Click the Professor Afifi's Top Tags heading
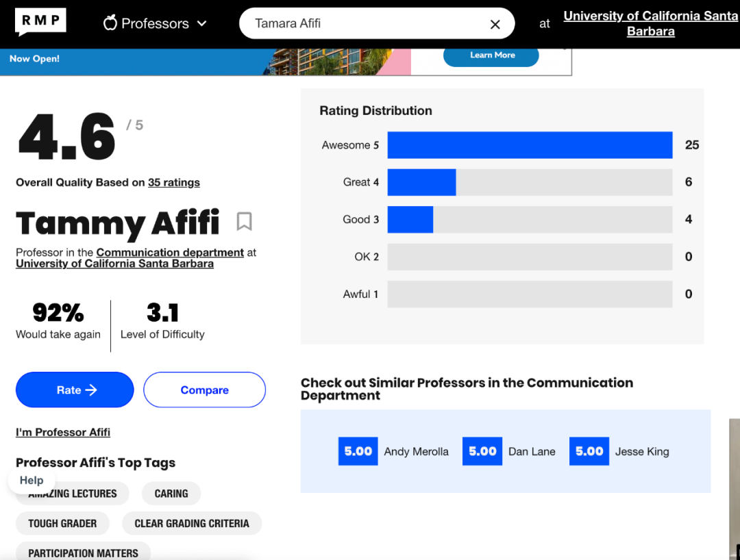Image resolution: width=740 pixels, height=560 pixels. pyautogui.click(x=95, y=463)
